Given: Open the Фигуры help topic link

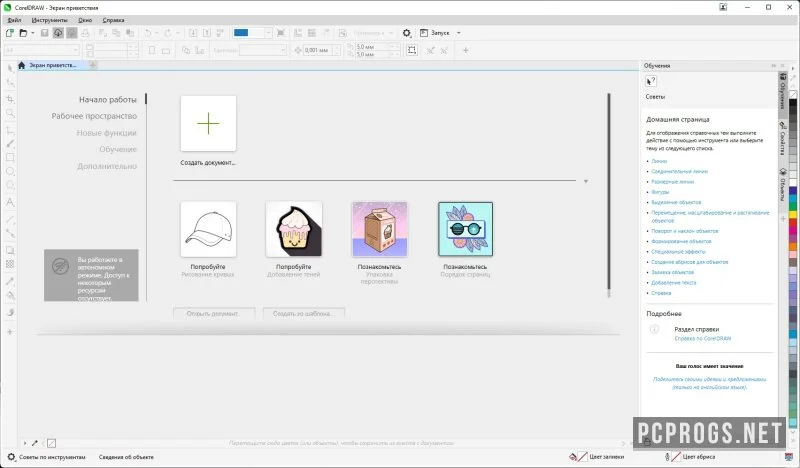Looking at the screenshot, I should [660, 192].
